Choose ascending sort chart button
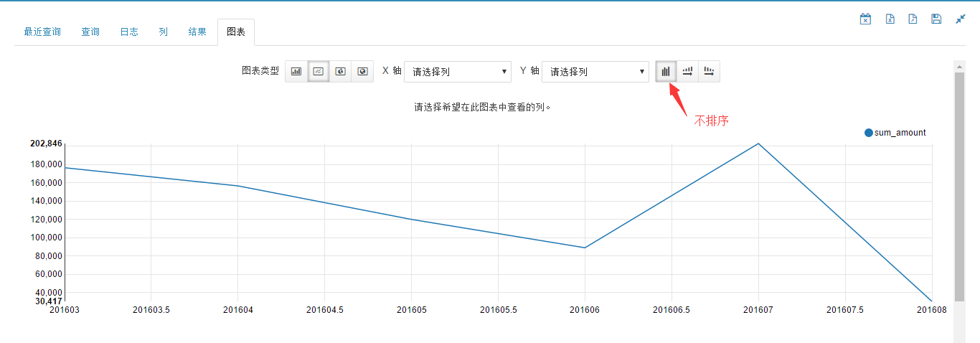 click(x=687, y=71)
